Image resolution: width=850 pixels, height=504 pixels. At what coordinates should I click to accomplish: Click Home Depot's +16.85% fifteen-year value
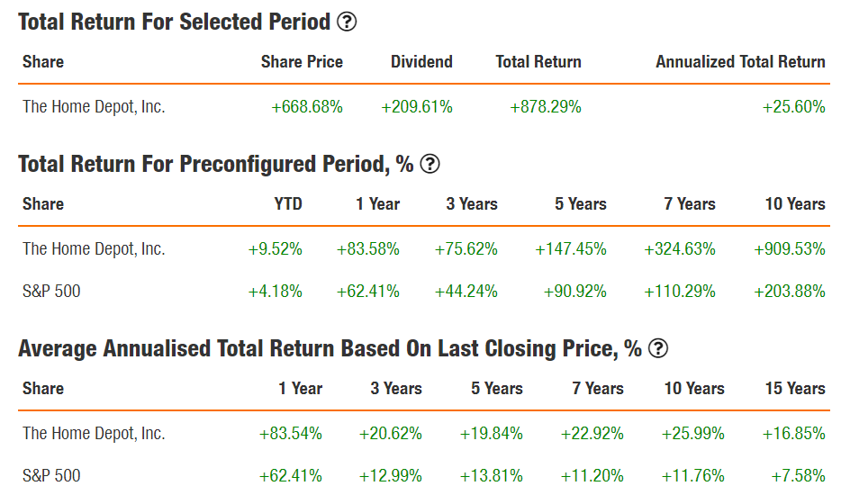[793, 434]
